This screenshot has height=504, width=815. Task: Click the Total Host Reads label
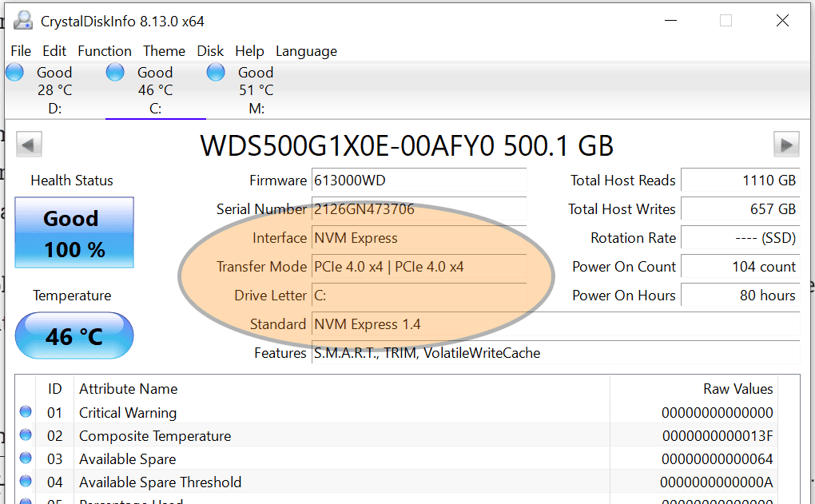coord(622,181)
